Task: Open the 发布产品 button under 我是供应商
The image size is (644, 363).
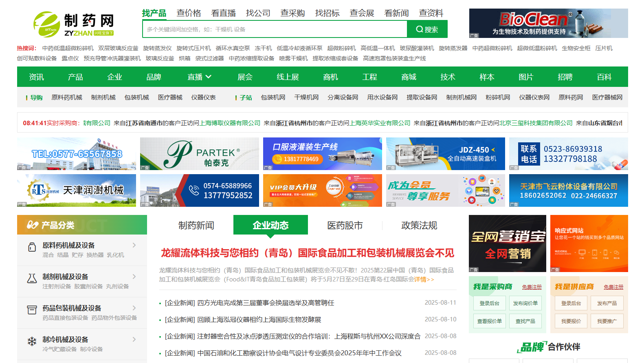Action: point(607,303)
